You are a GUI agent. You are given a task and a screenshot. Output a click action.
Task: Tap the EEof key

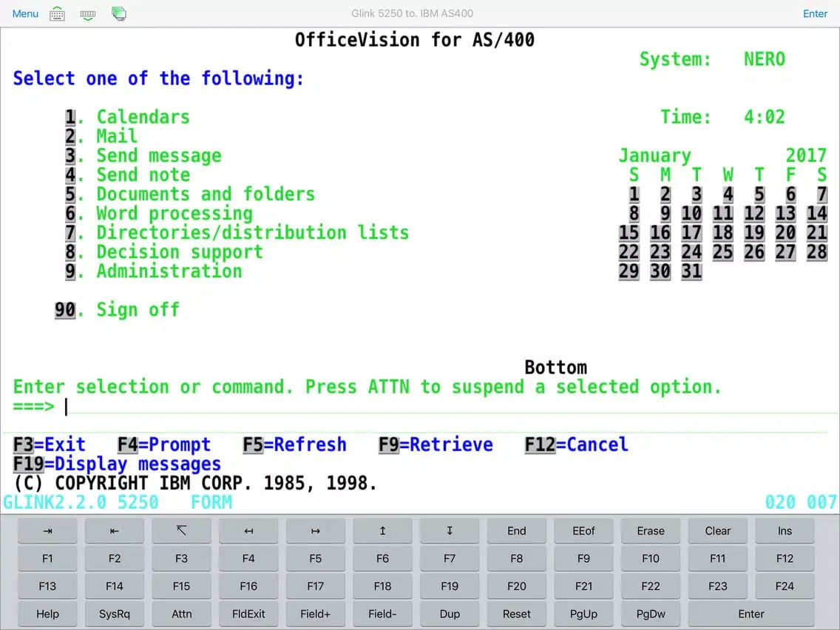[x=583, y=531]
